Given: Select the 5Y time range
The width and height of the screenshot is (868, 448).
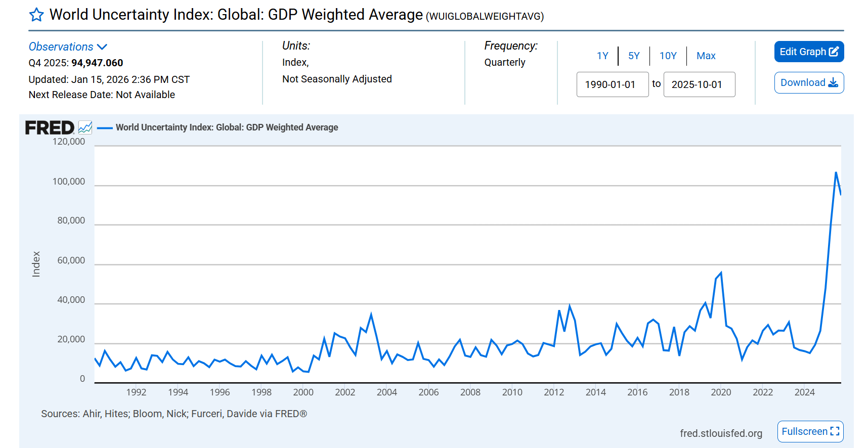Looking at the screenshot, I should click(634, 56).
